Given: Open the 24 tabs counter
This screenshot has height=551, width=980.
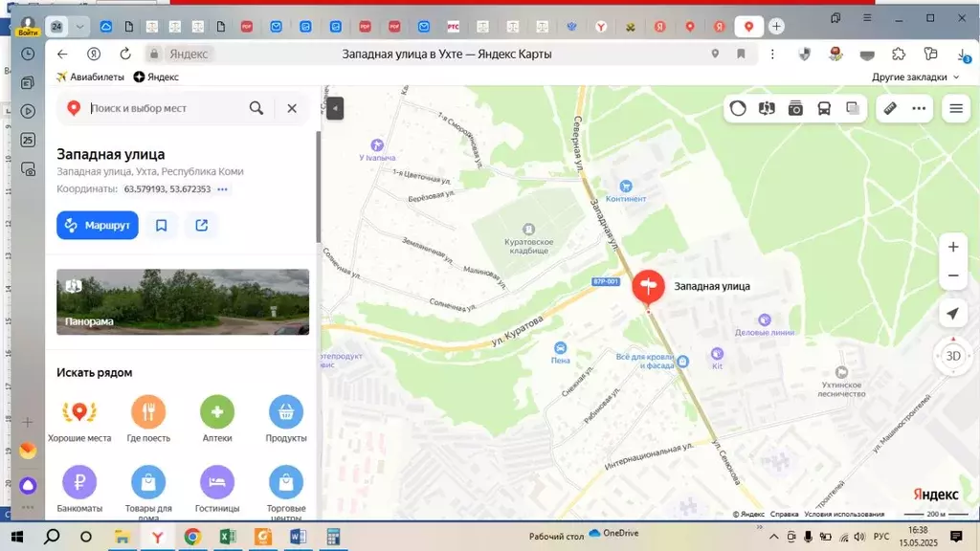Looking at the screenshot, I should pyautogui.click(x=56, y=26).
